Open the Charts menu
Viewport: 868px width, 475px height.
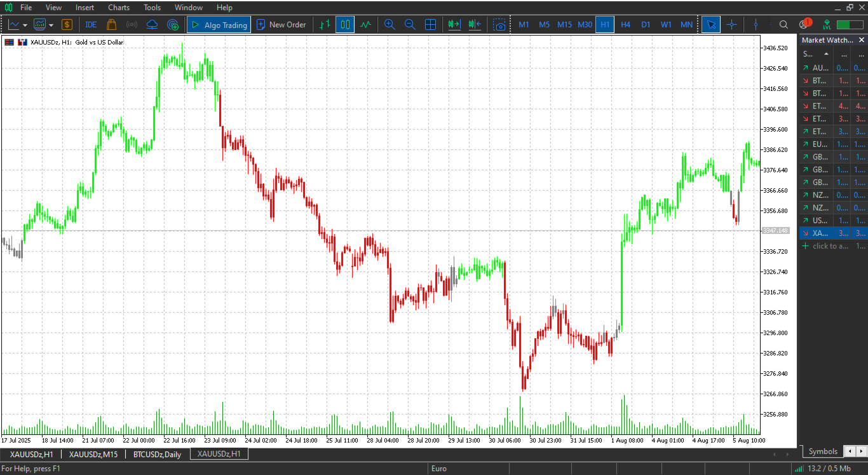tap(119, 8)
